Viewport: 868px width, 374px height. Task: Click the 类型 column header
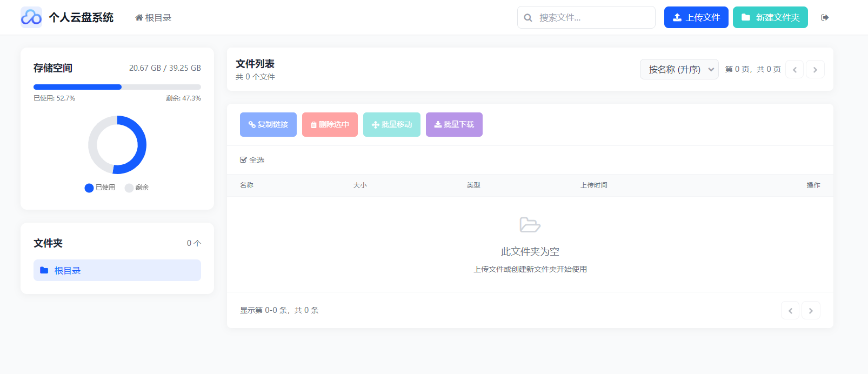click(473, 185)
